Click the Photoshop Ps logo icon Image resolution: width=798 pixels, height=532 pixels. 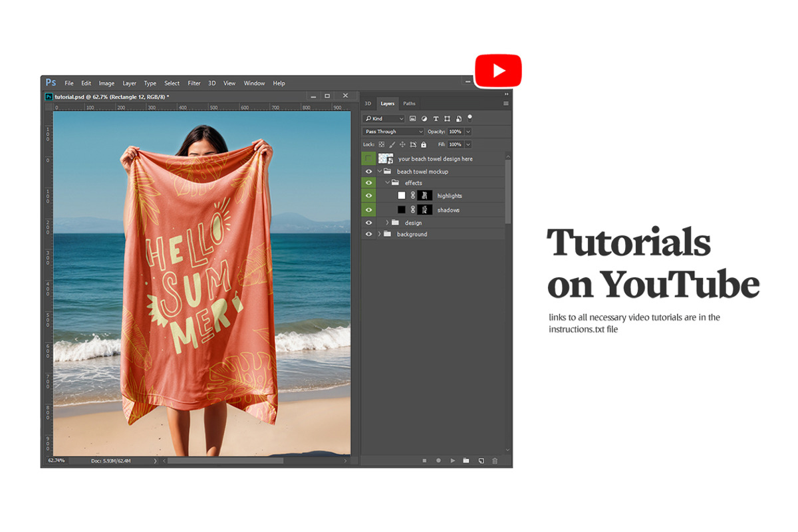coord(51,82)
